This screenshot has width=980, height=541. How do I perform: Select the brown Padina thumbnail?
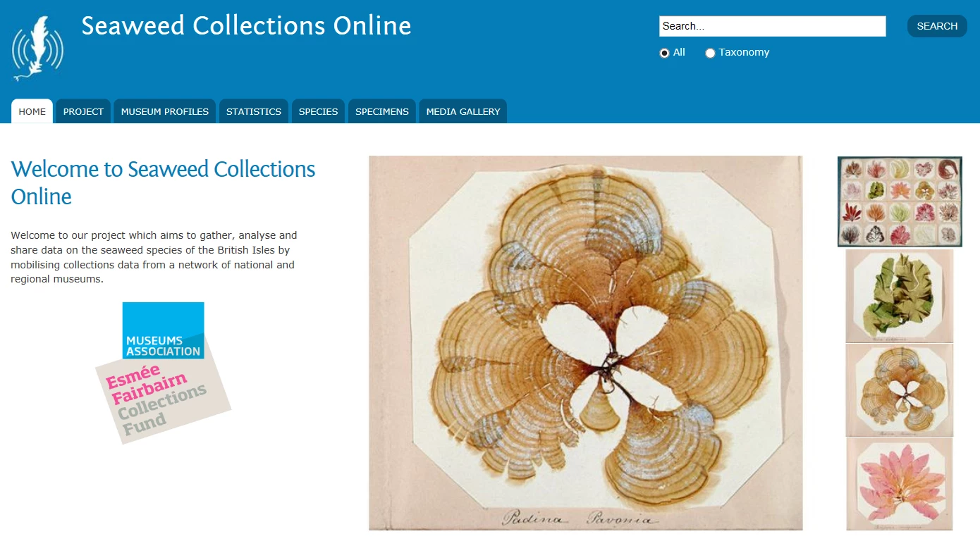[x=900, y=390]
